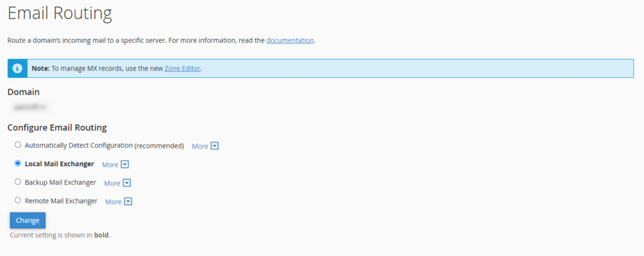Viewport: 644px width, 256px height.
Task: Click the arrow icon beside Local Mail Exchanger's More
Action: [x=125, y=165]
